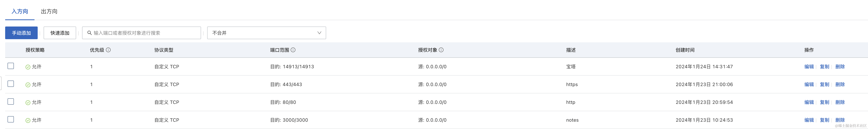
Task: Click green allow icon in notes row
Action: click(x=28, y=120)
